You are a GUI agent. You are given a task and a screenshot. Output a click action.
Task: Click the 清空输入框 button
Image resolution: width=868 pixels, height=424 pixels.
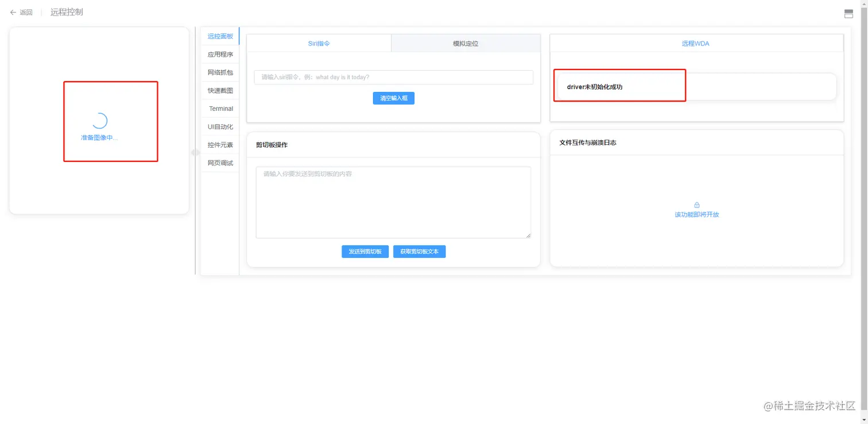coord(394,98)
